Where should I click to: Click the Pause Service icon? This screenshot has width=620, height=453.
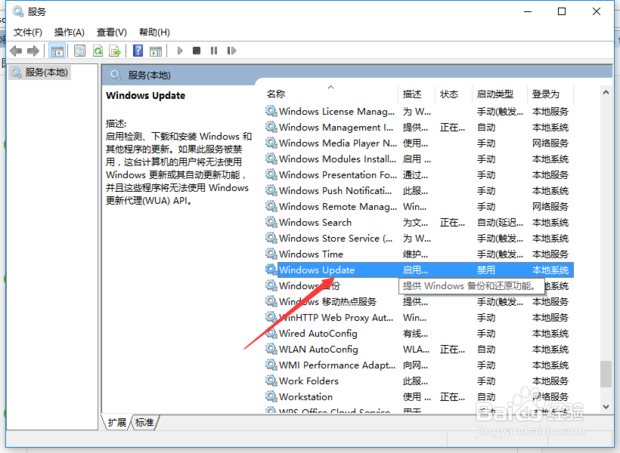point(214,51)
